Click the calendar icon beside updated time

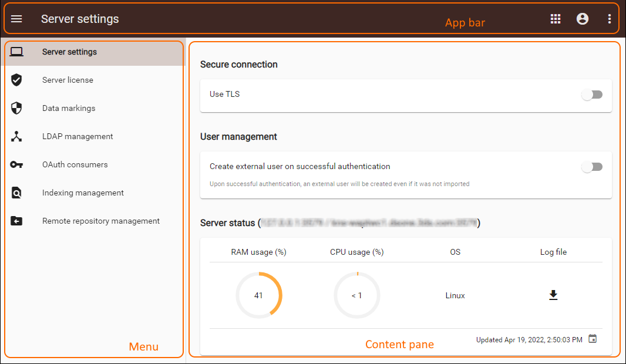593,339
